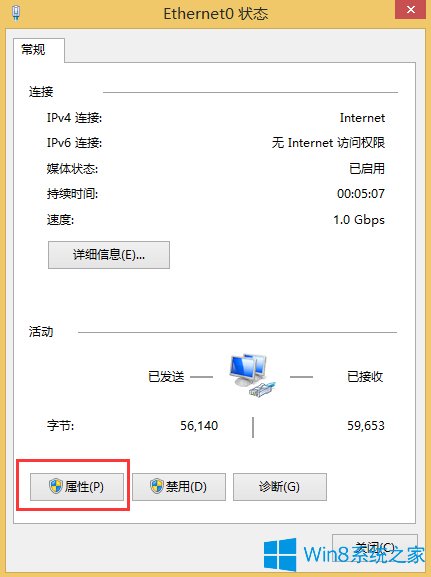Viewport: 431px width, 577px height.
Task: Open 详细信息(E)... details
Action: coord(109,255)
